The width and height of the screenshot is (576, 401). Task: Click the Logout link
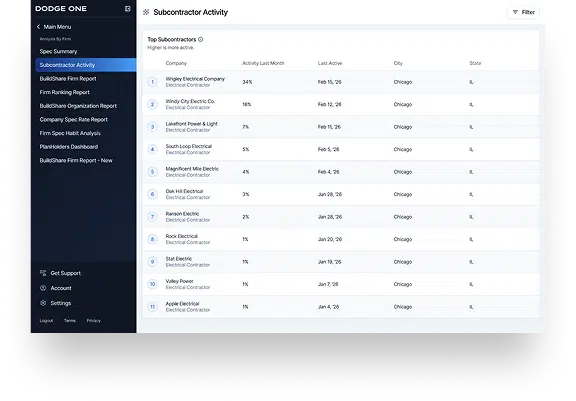(46, 321)
